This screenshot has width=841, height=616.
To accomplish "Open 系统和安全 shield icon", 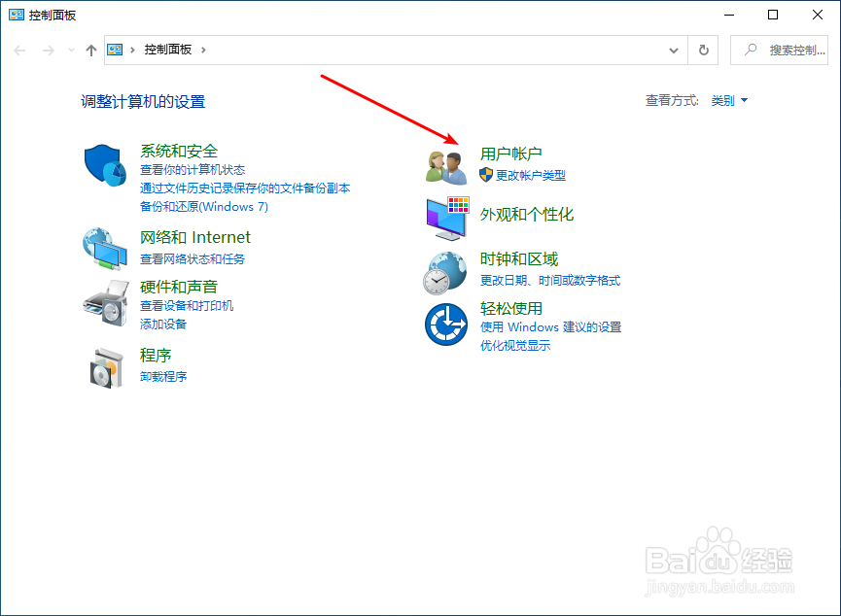I will [105, 166].
